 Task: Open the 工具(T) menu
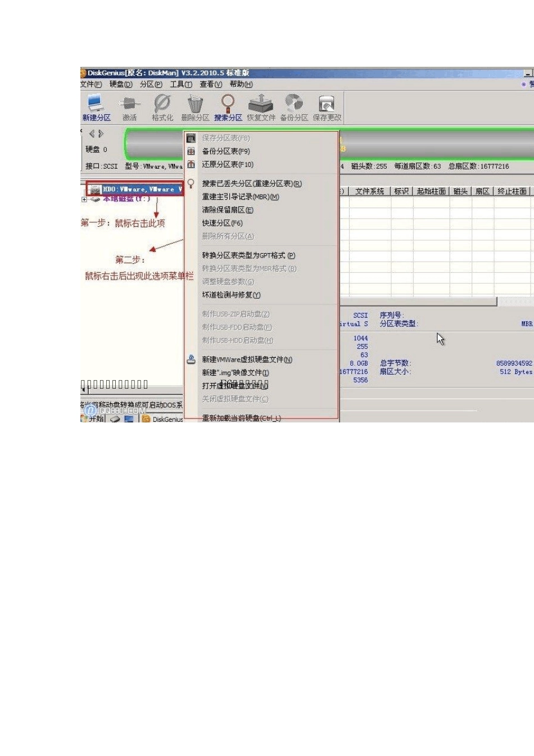point(181,84)
